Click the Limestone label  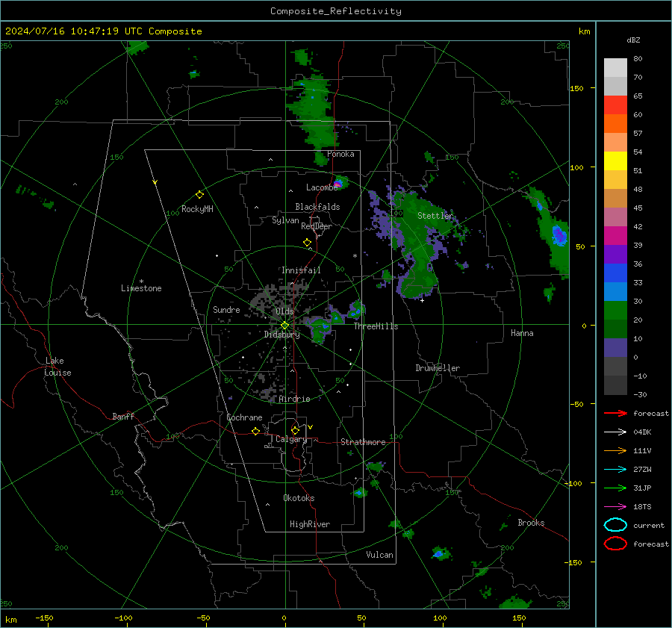point(141,288)
